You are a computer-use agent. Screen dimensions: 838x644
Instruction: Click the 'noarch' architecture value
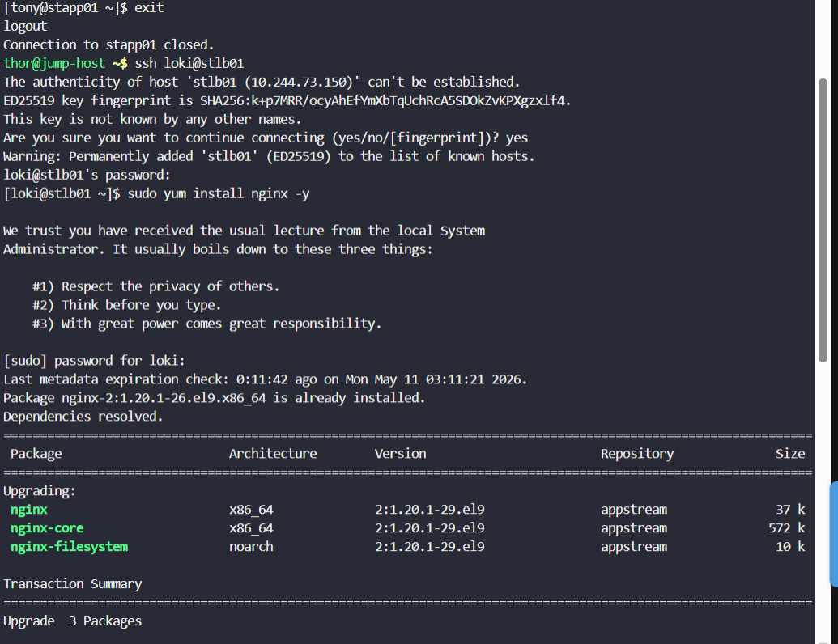click(x=251, y=547)
